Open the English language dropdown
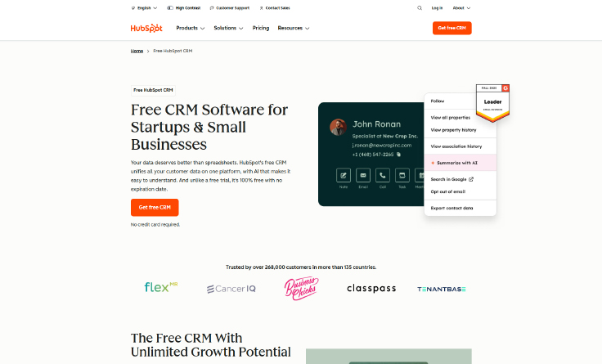 [144, 8]
